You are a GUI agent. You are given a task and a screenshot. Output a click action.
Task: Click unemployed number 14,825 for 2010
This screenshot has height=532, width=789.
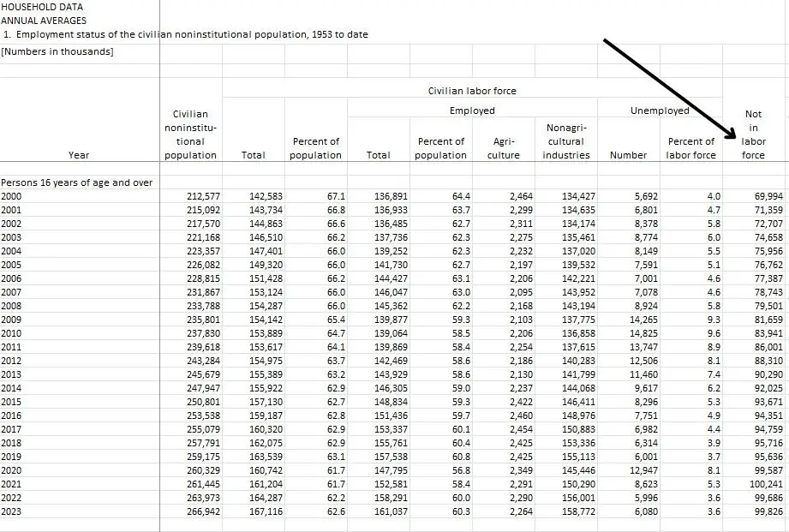coord(643,333)
